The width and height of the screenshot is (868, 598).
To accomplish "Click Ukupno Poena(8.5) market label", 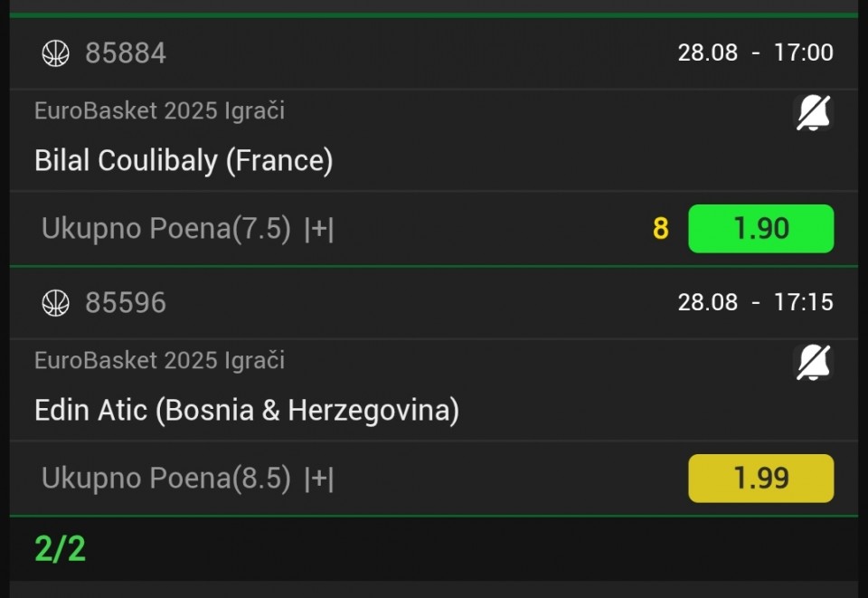I will [166, 479].
